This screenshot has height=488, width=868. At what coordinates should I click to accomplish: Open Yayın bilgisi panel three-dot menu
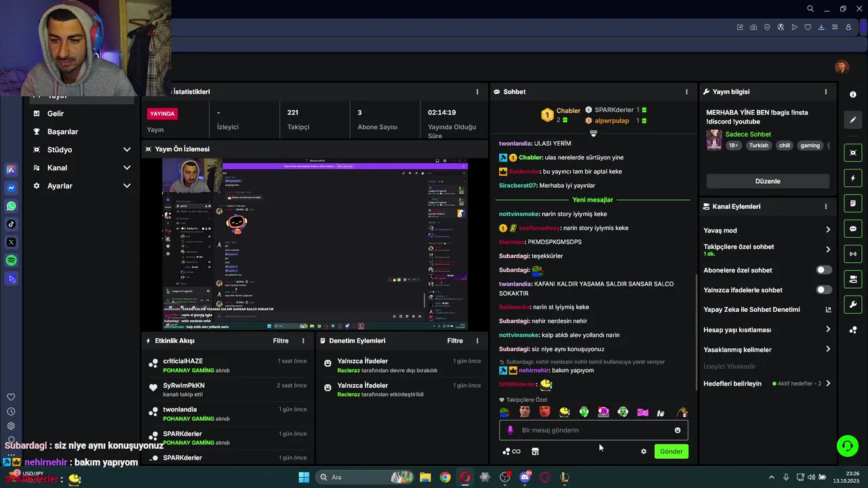click(x=825, y=91)
